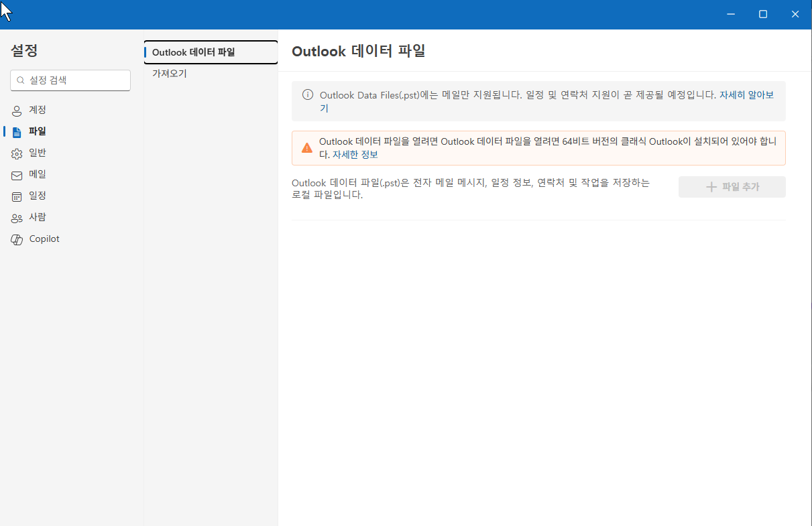Click the 설정 검색 search field
The image size is (812, 526).
(70, 80)
